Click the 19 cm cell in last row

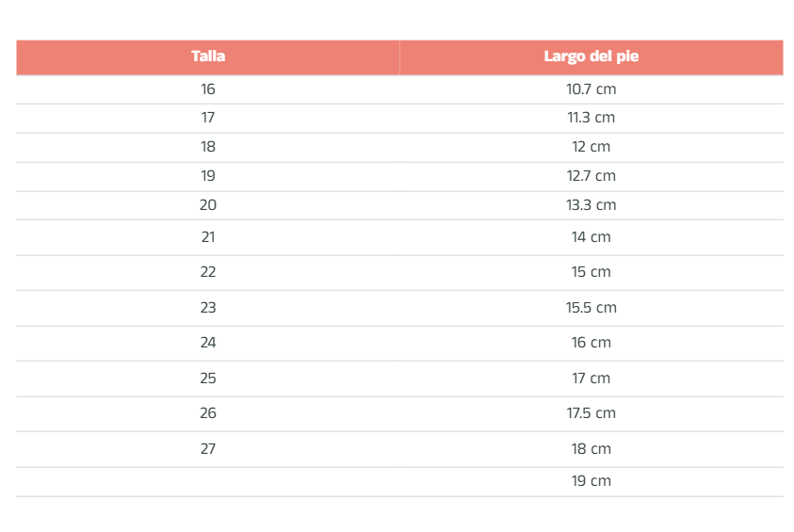point(591,481)
